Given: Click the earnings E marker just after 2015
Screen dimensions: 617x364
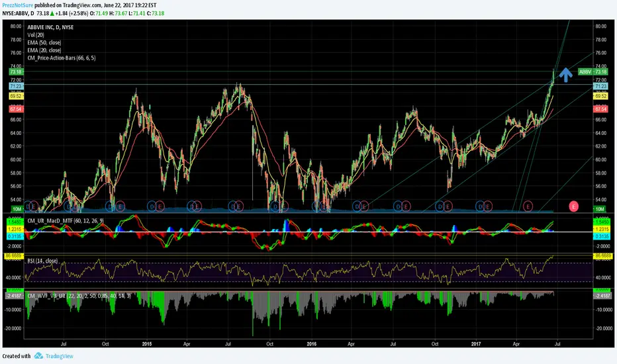Looking at the screenshot, I should point(160,206).
